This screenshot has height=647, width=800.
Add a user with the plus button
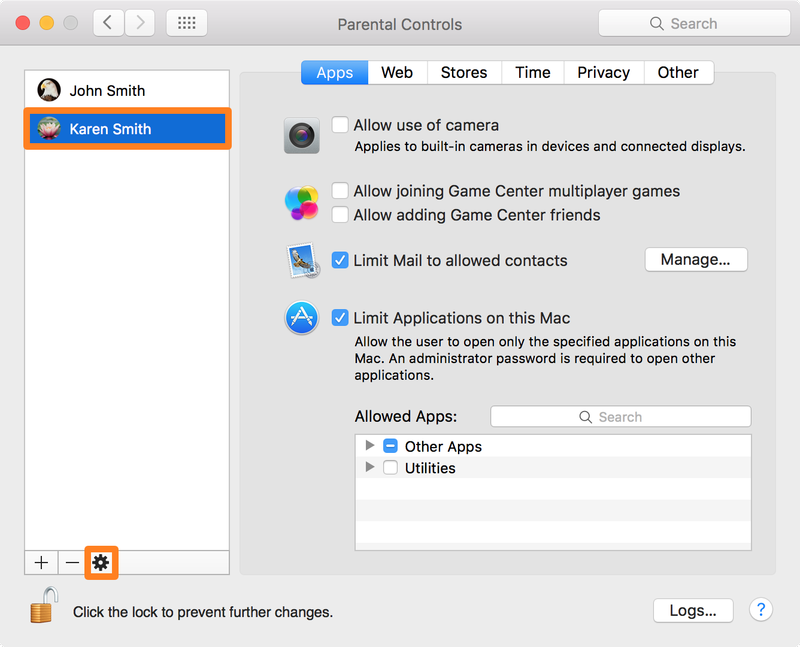[x=41, y=562]
